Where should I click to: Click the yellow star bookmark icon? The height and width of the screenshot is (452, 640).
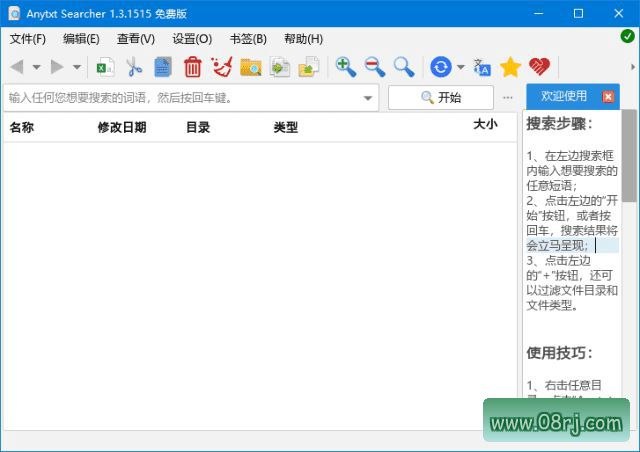(510, 67)
